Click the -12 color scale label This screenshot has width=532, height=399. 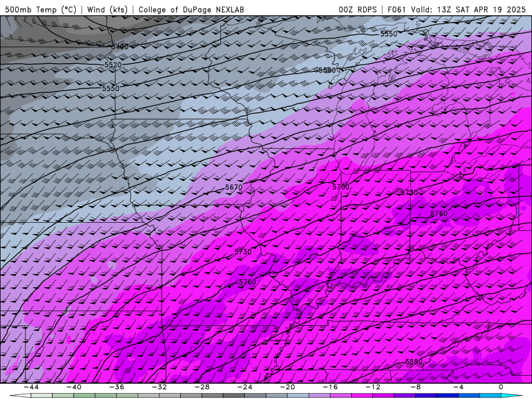(x=373, y=387)
